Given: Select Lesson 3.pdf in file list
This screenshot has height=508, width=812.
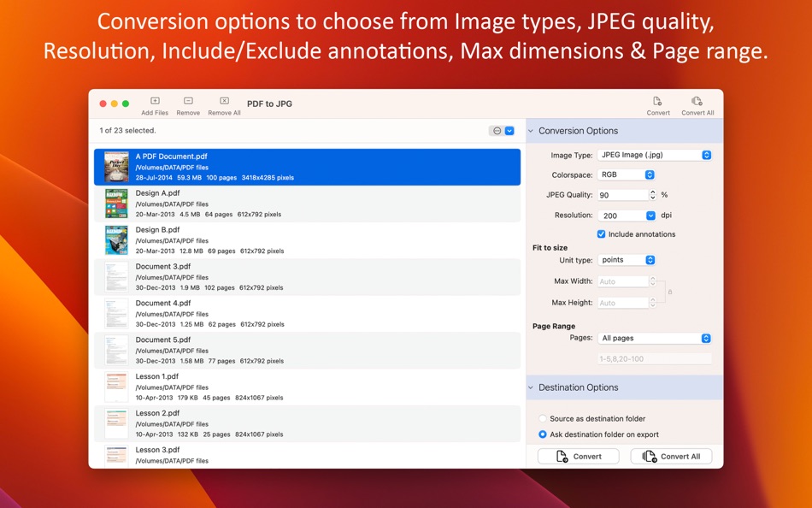Looking at the screenshot, I should [x=307, y=456].
